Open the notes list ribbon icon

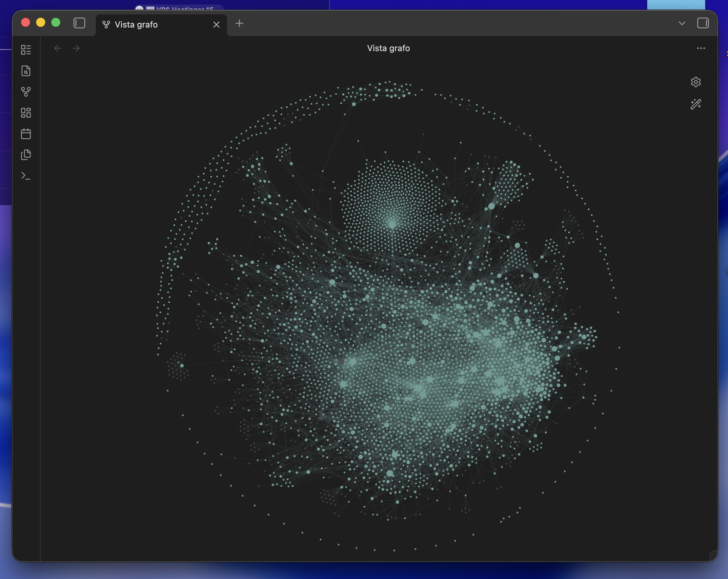coord(26,50)
